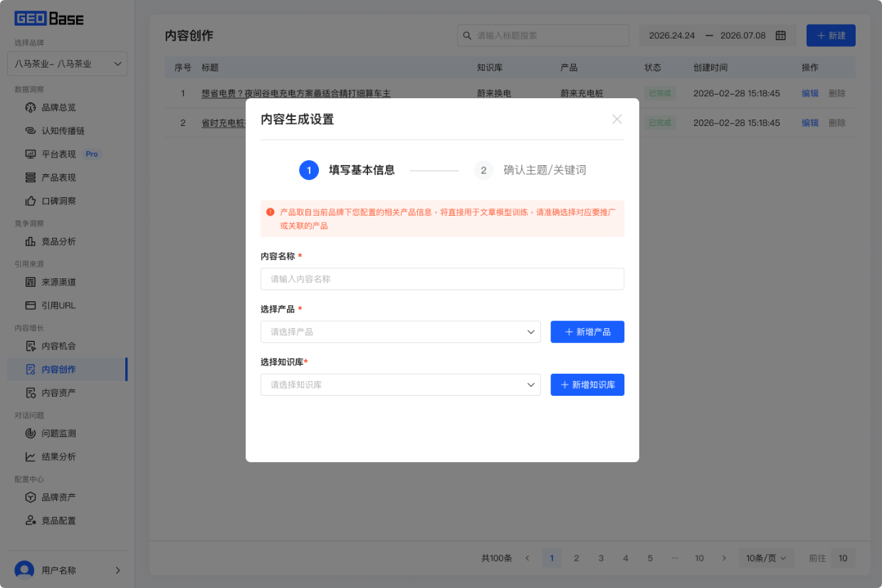Click the end date 2026.07.08
Screen dimensions: 882x588
pyautogui.click(x=743, y=36)
